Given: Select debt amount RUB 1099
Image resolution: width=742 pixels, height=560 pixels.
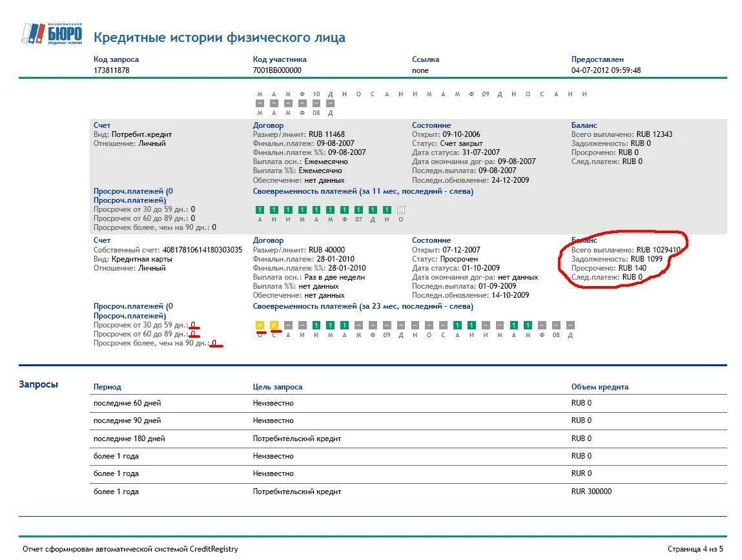Looking at the screenshot, I should coord(646,259).
